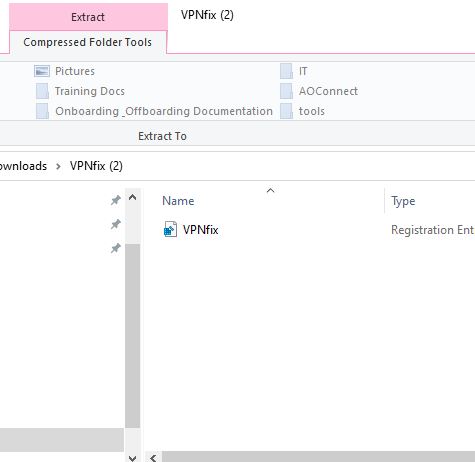Sort files by the Name column header
The height and width of the screenshot is (462, 475).
point(178,201)
